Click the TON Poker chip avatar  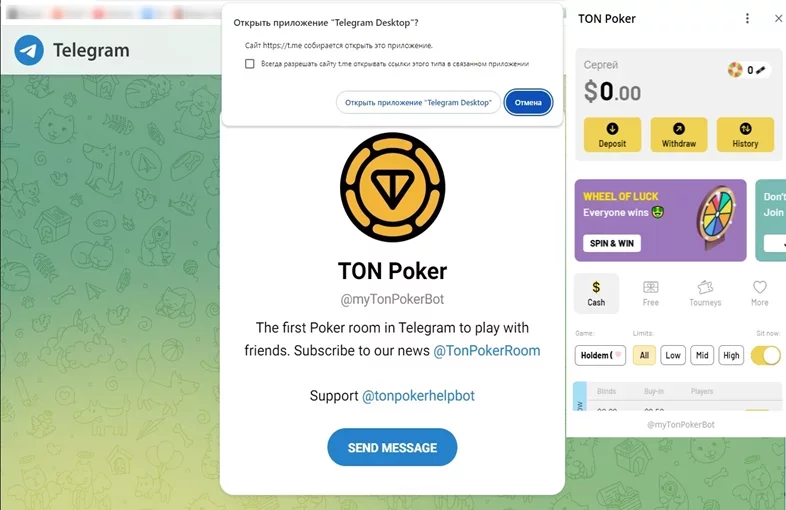[x=392, y=187]
